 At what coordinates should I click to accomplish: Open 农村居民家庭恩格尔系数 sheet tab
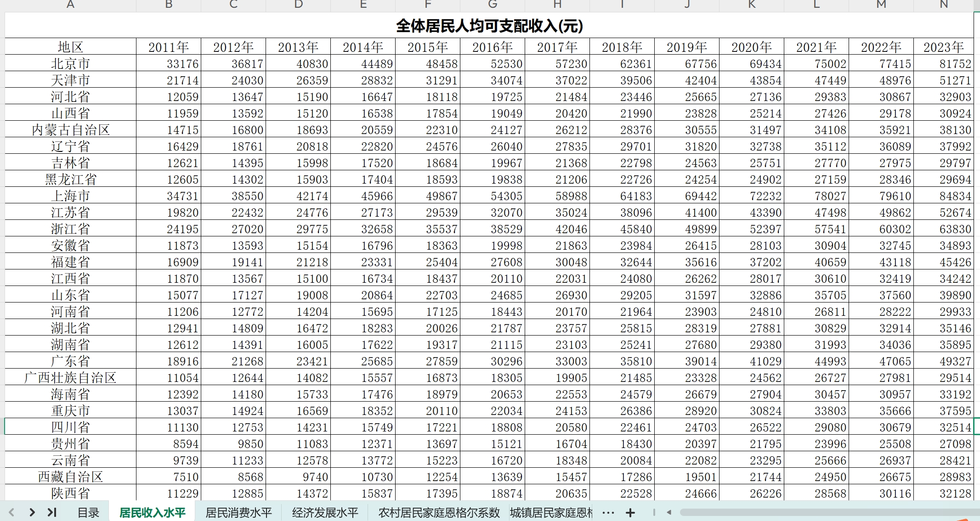click(x=439, y=513)
